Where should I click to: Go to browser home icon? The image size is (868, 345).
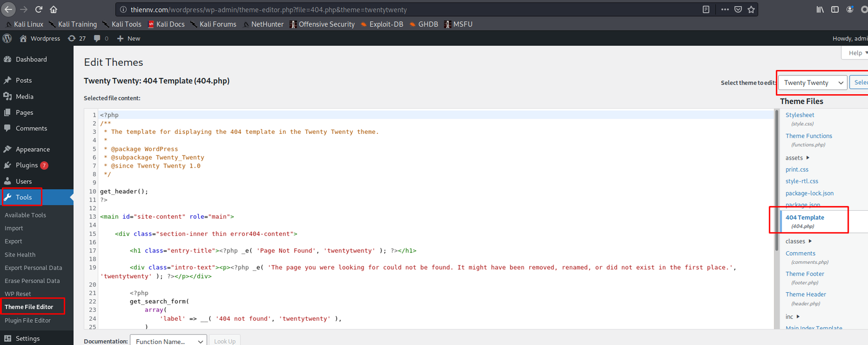point(54,9)
